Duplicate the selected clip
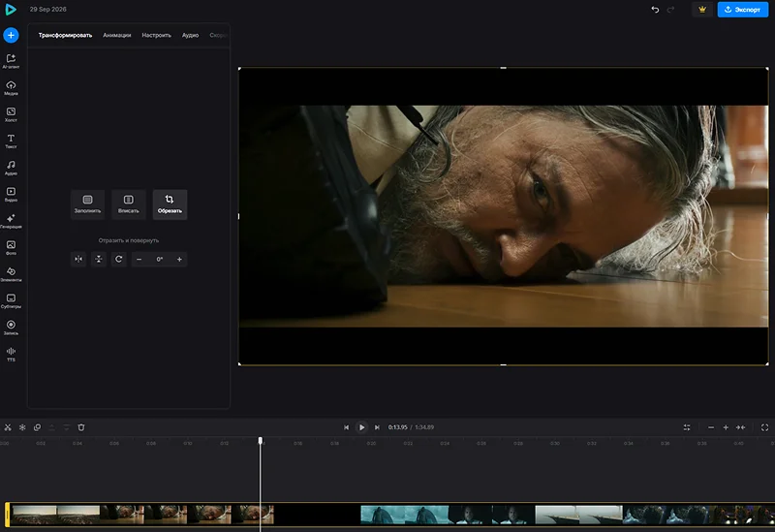Screen dimensions: 775x532 [x=37, y=427]
